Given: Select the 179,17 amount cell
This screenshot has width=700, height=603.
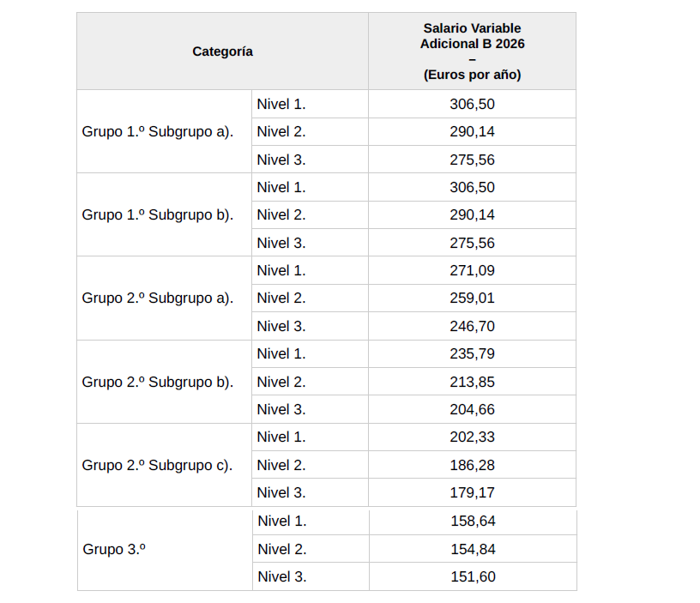Looking at the screenshot, I should click(473, 492).
